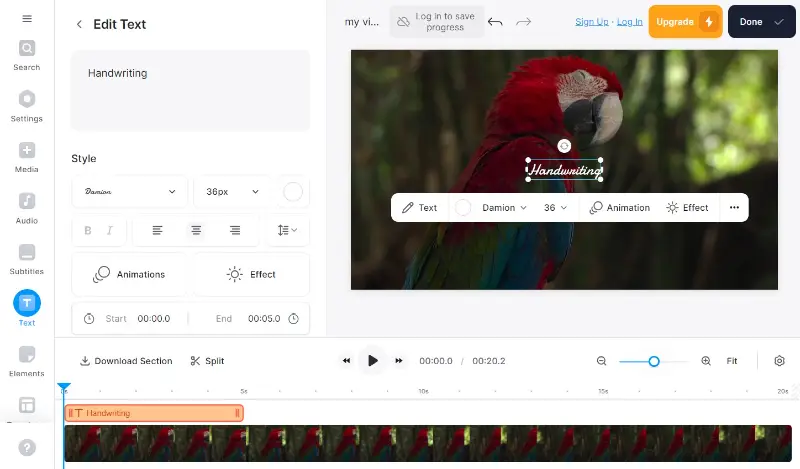Open the Subtitles sidebar panel

(x=27, y=259)
